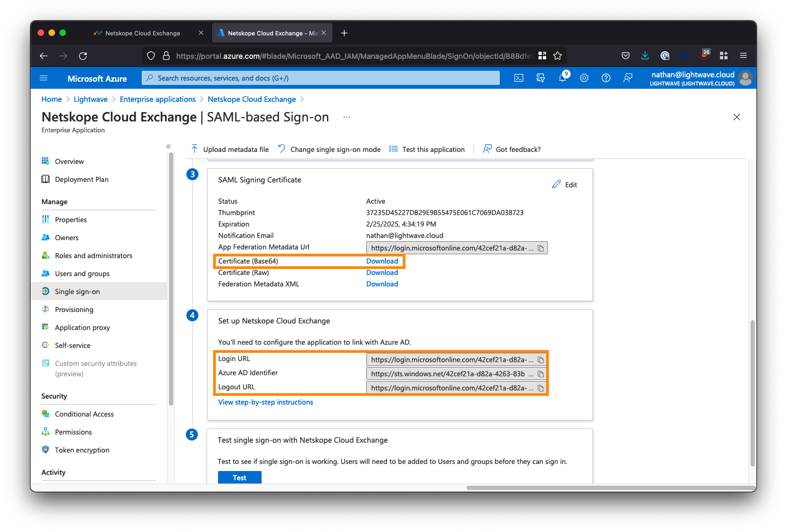Open Azure Cloud Shell icon
787x532 pixels.
(x=519, y=78)
